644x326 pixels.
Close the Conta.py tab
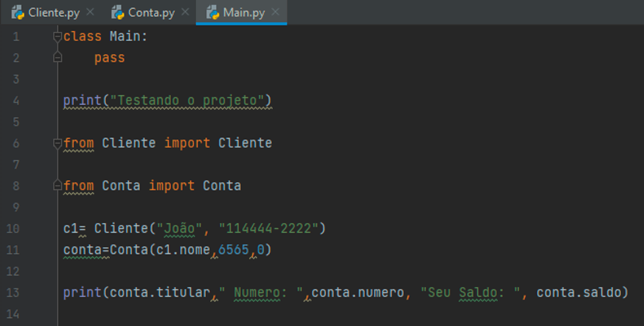185,12
